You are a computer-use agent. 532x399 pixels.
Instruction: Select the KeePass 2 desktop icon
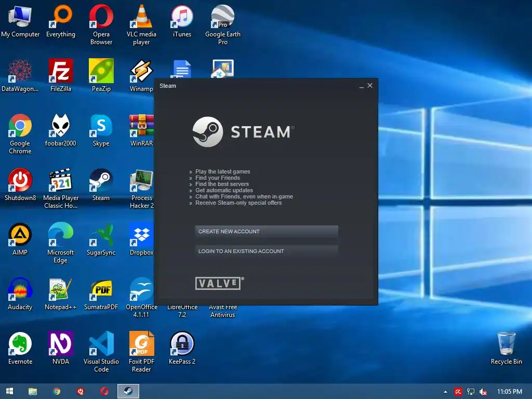coord(182,349)
